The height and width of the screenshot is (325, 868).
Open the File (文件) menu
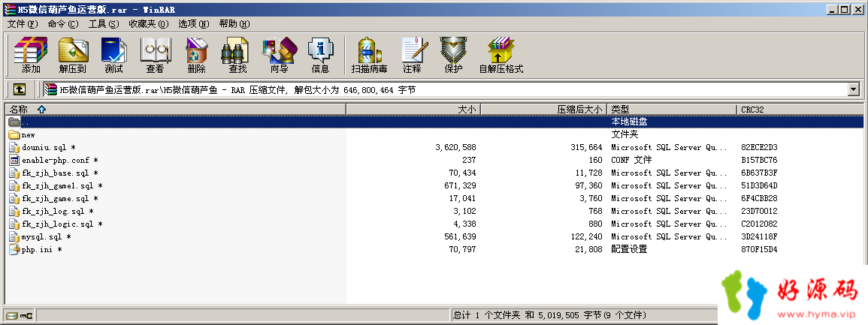[23, 24]
